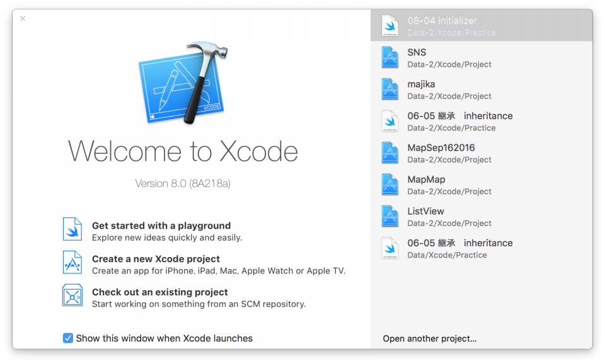Viewport: 605px width, 364px height.
Task: Click the new Xcode project blueprint icon
Action: (x=72, y=262)
